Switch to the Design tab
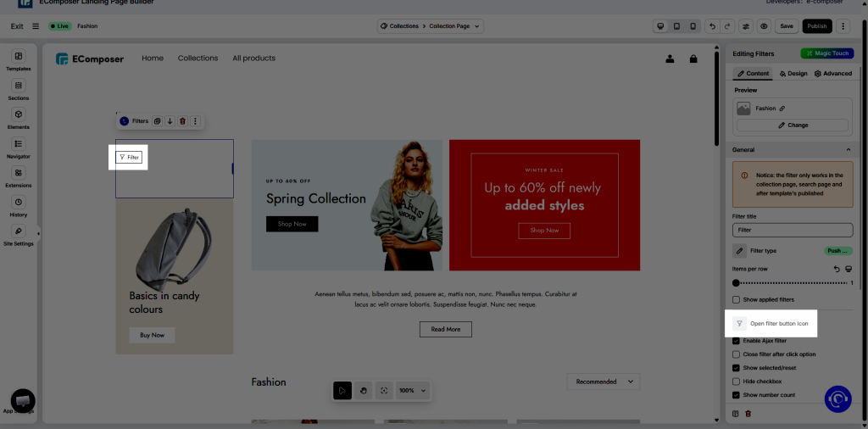868x429 pixels. (793, 74)
